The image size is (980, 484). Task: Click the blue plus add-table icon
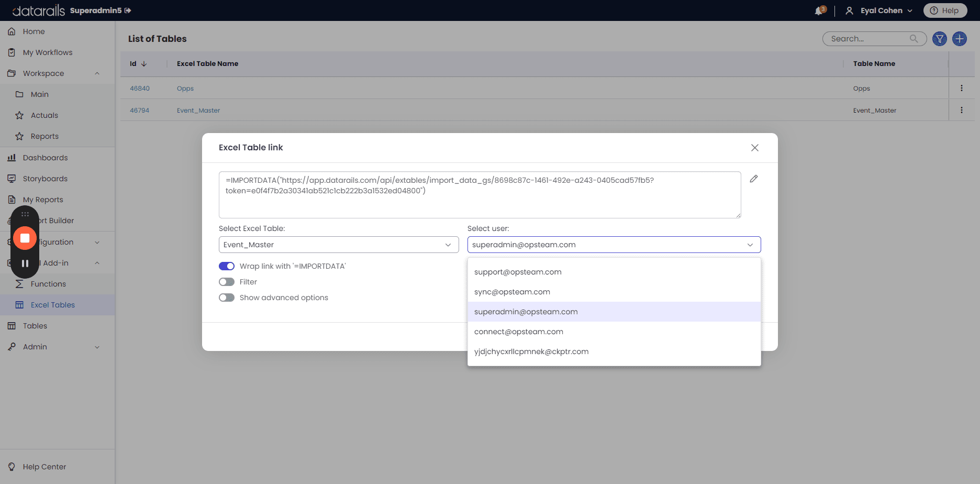960,39
